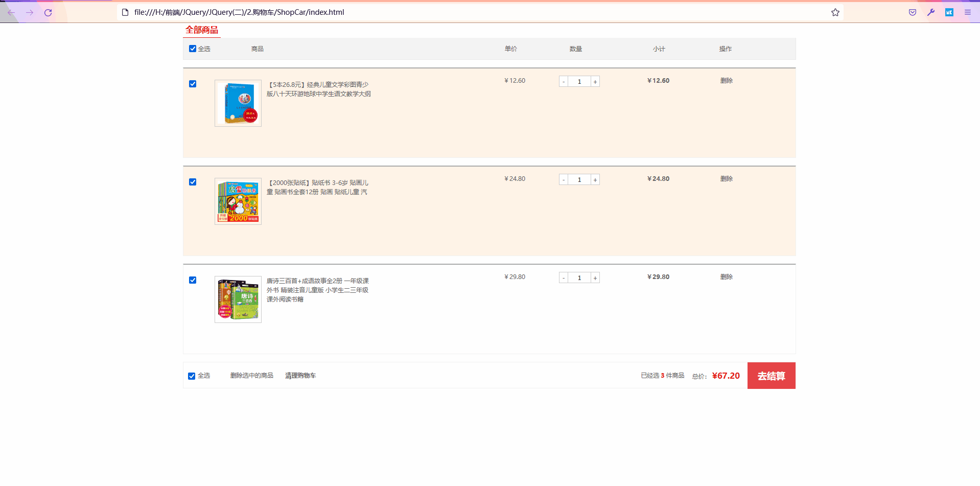Uncheck the ¥24.80 sticker book checkbox

[193, 182]
